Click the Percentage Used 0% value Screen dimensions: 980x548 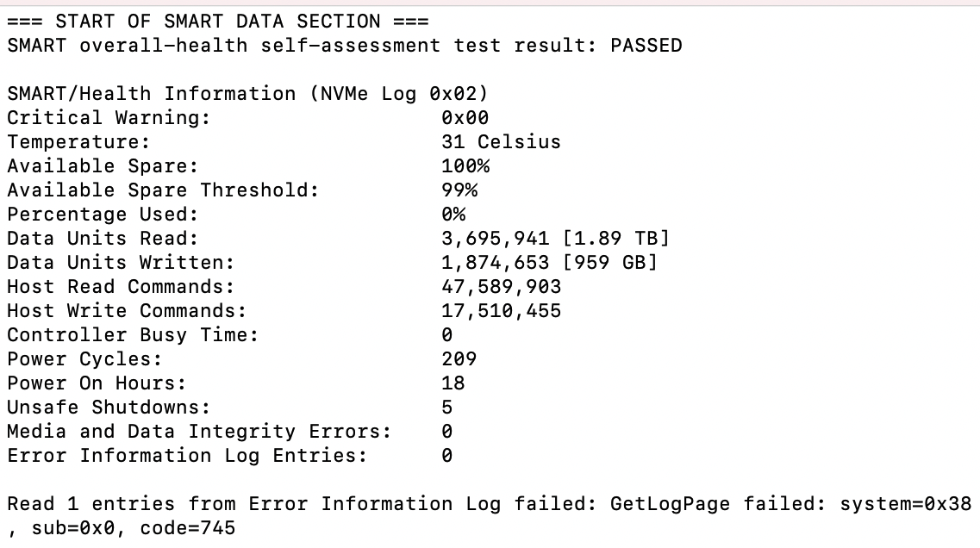[x=453, y=215]
